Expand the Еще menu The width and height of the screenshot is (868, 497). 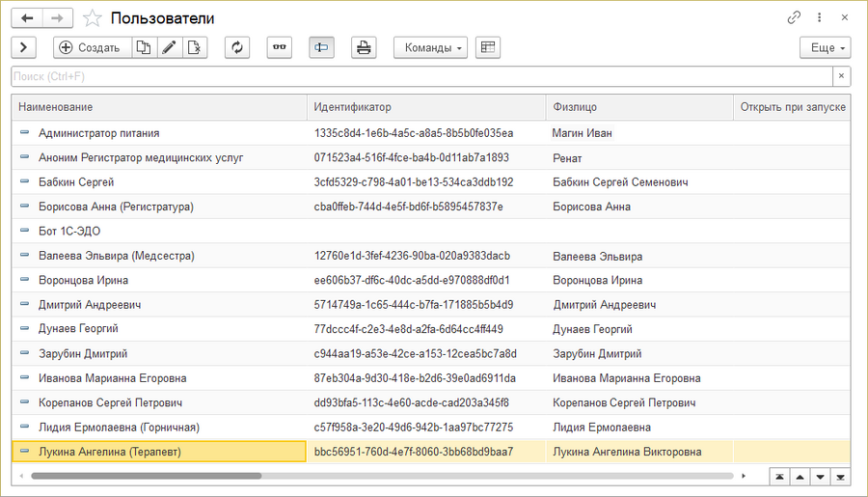(825, 47)
